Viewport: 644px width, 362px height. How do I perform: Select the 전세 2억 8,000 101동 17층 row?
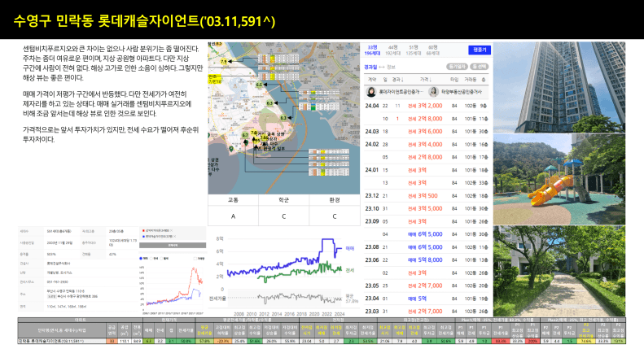tap(427, 157)
